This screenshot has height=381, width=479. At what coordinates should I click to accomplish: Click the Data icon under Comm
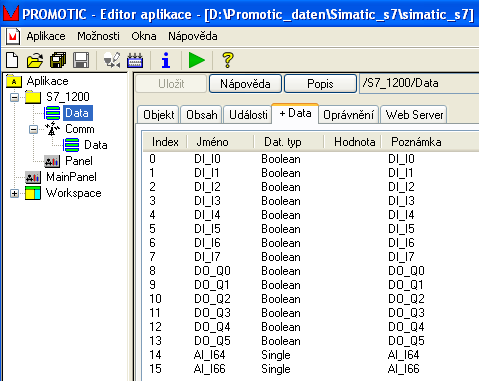(x=71, y=145)
